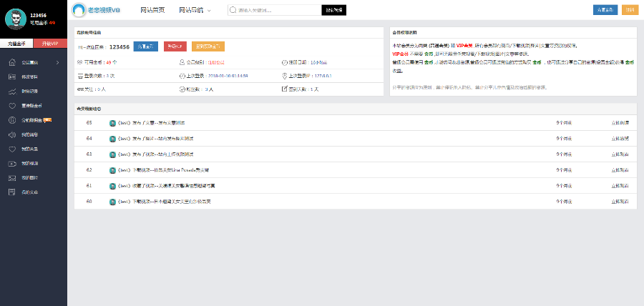Click the orange logout button in the header
This screenshot has height=306, width=644.
point(630,10)
